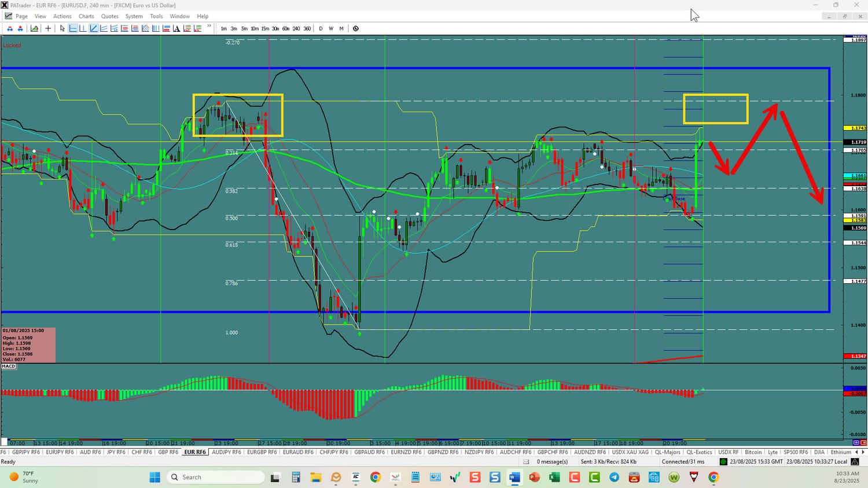Image resolution: width=868 pixels, height=488 pixels.
Task: Select the Fibonacci fan tool
Action: (x=114, y=28)
